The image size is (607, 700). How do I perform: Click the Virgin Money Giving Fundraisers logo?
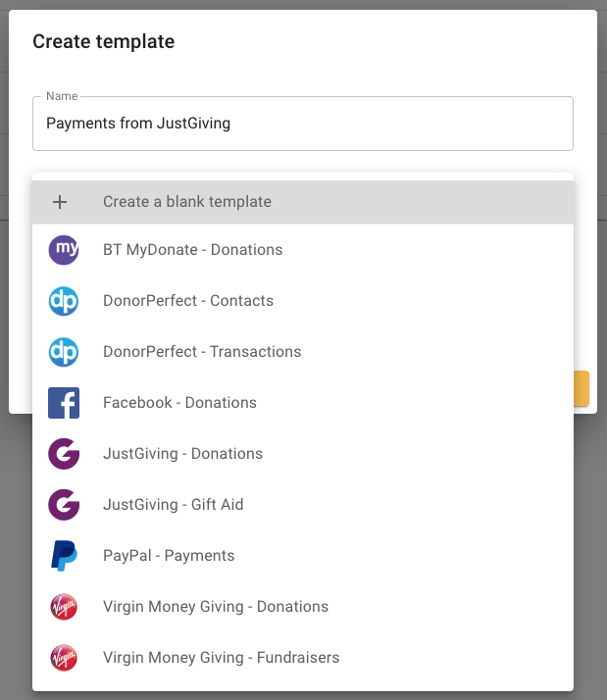pyautogui.click(x=64, y=658)
